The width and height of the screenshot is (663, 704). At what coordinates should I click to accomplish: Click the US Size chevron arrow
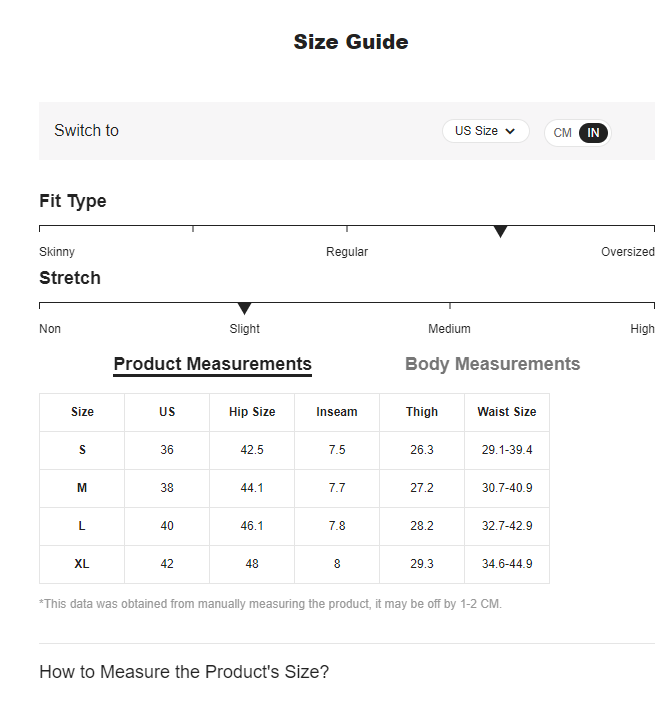click(510, 131)
